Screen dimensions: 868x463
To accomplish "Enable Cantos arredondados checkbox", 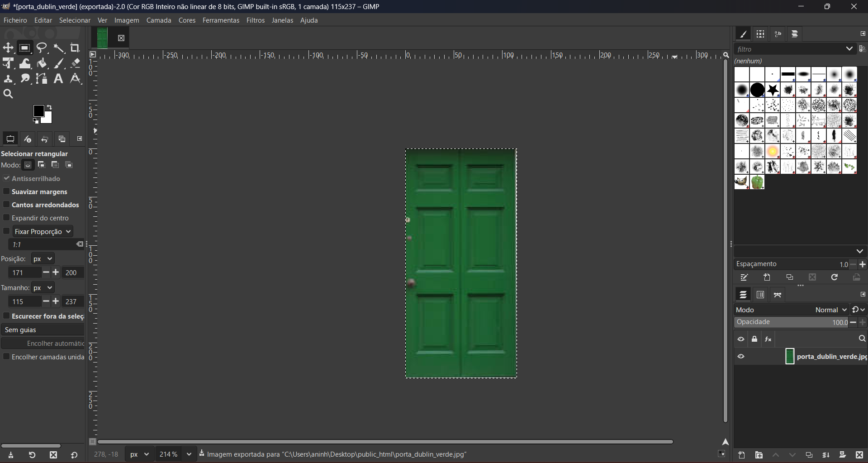I will click(6, 205).
